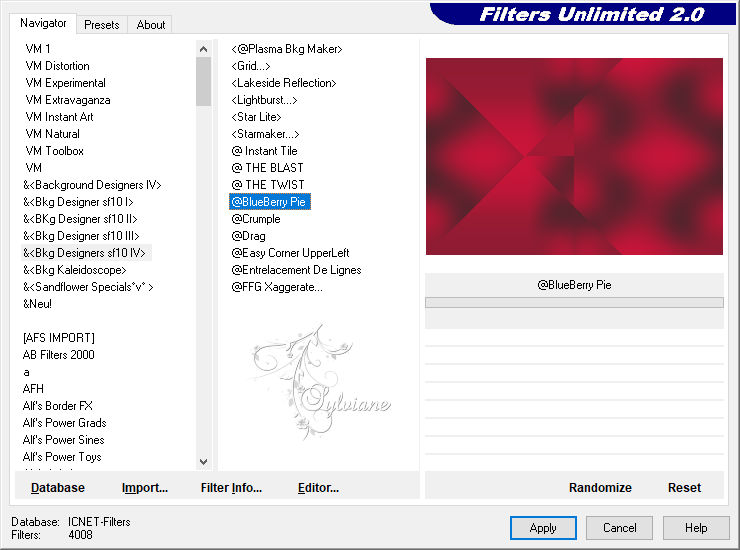Image resolution: width=740 pixels, height=550 pixels.
Task: Choose the @ THE TWIST filter
Action: tap(268, 185)
